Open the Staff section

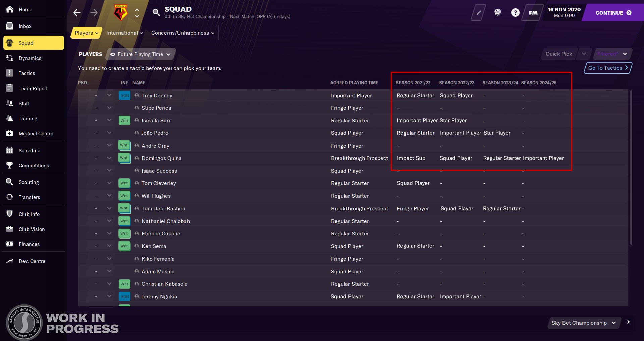[24, 103]
